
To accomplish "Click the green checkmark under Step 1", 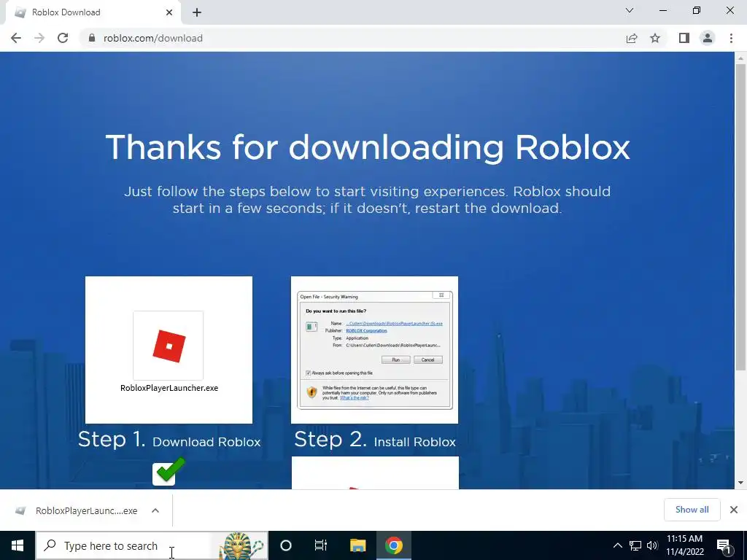I will (x=169, y=471).
